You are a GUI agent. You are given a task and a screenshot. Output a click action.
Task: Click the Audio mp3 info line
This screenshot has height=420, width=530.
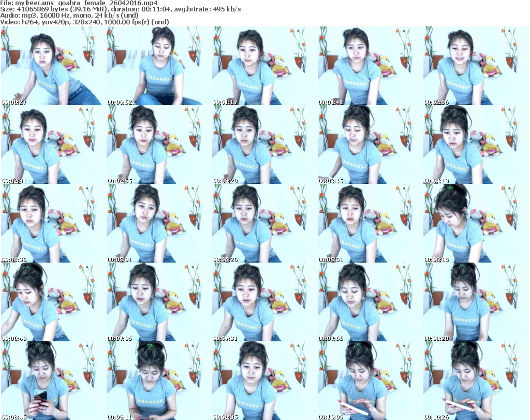coord(69,16)
